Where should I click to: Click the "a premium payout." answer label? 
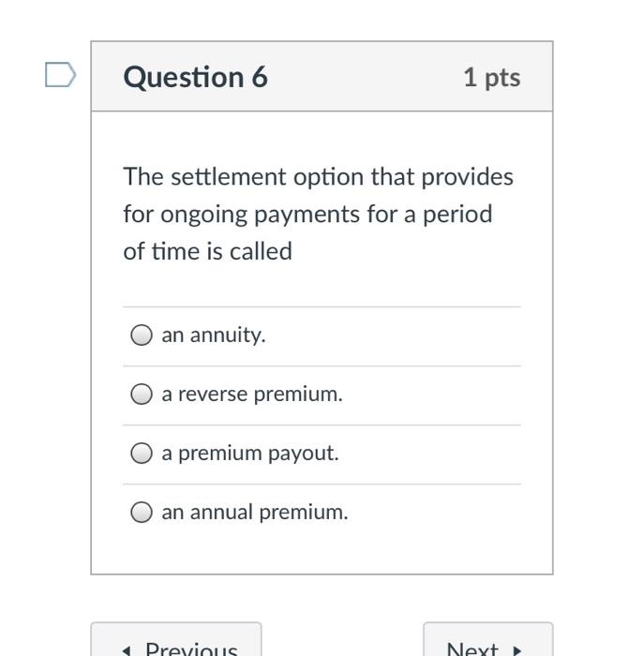tap(250, 454)
